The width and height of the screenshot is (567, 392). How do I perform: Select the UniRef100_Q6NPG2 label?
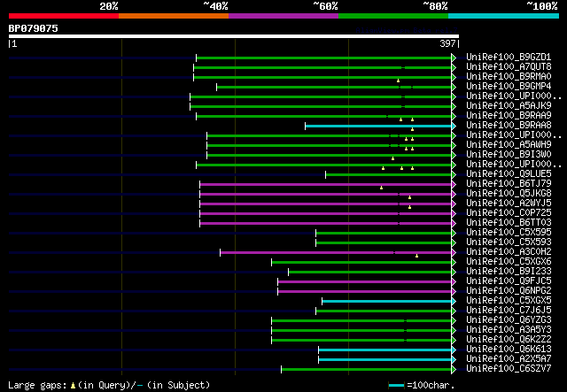pos(509,291)
